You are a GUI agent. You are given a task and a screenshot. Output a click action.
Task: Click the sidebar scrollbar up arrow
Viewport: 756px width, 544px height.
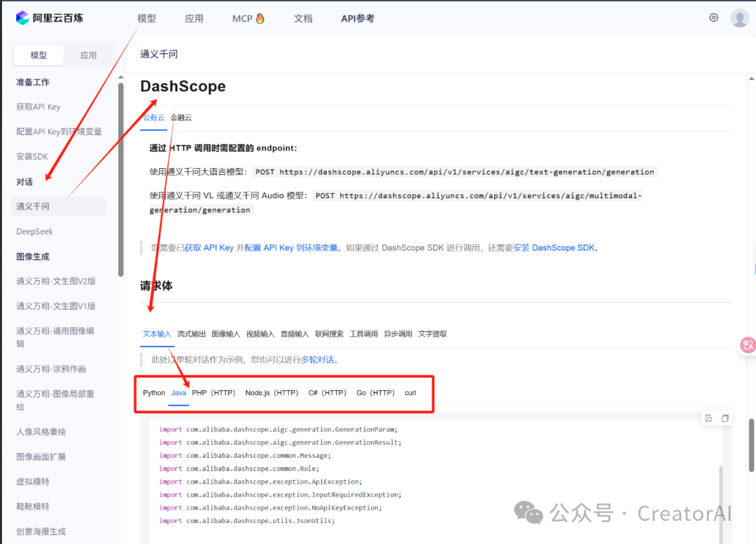(x=120, y=77)
